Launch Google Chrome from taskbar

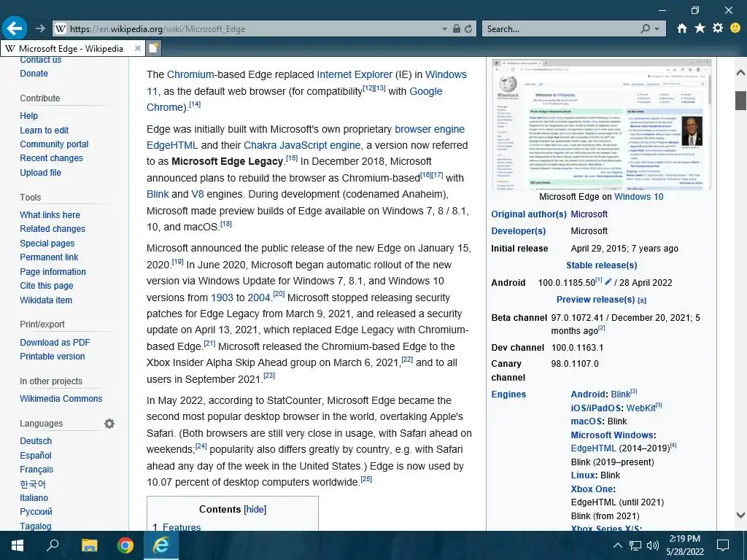coord(125,545)
